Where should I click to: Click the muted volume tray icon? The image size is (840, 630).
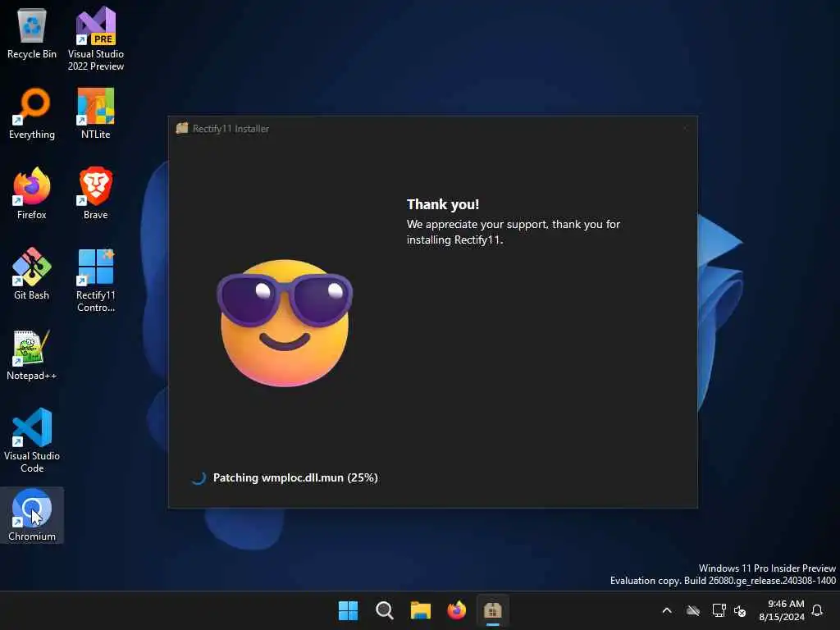point(740,610)
